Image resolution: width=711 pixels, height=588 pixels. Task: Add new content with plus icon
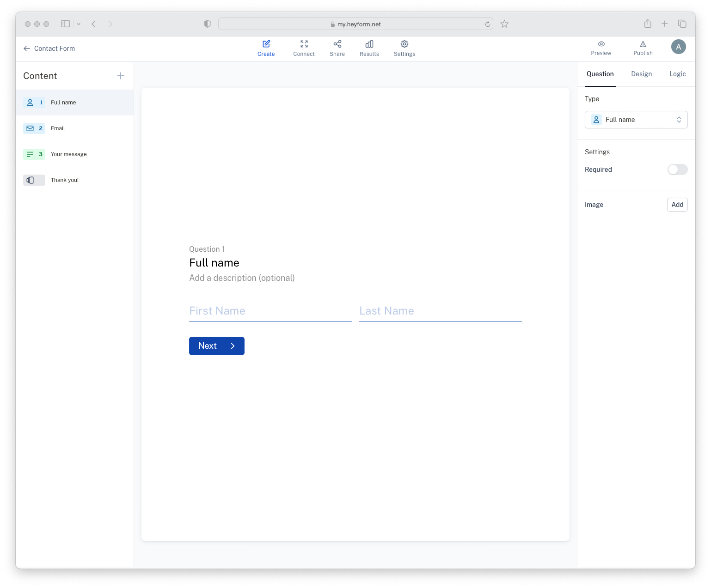click(x=121, y=76)
